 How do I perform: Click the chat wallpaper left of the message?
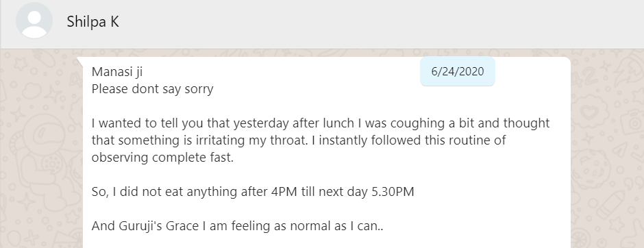[x=41, y=156]
